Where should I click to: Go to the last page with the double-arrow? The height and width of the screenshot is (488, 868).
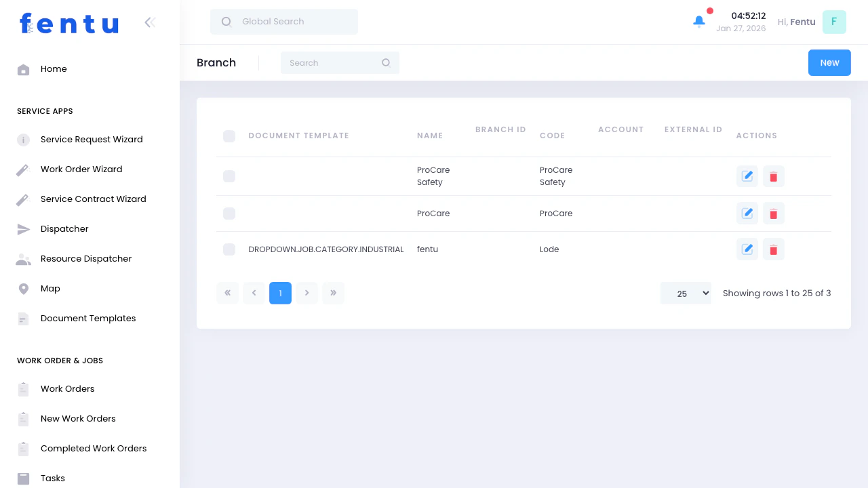click(x=333, y=293)
